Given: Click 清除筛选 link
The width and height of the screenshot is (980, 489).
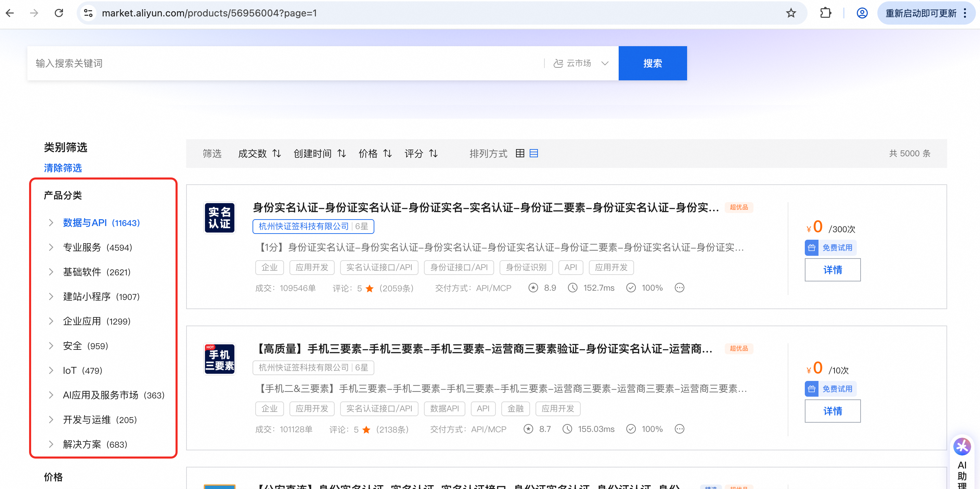Looking at the screenshot, I should tap(63, 168).
